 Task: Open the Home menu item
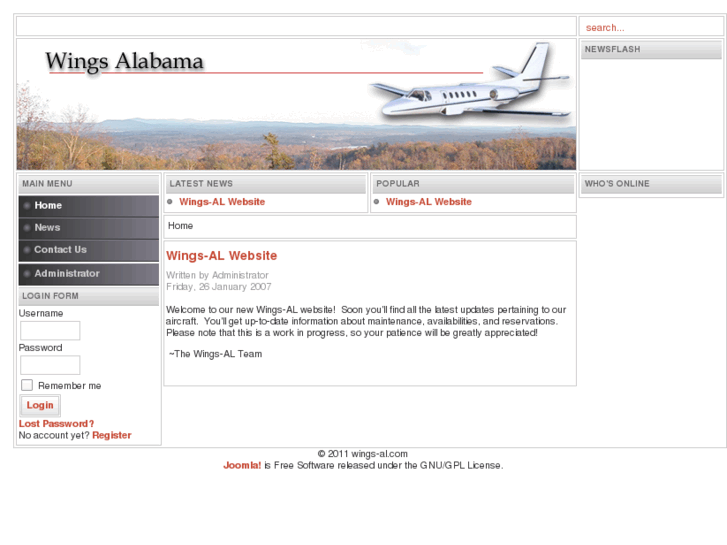coord(89,205)
